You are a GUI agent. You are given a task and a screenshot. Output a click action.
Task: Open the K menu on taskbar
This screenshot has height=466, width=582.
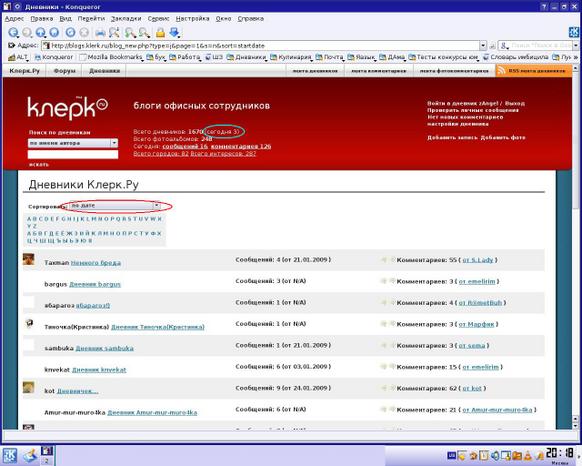(x=10, y=456)
